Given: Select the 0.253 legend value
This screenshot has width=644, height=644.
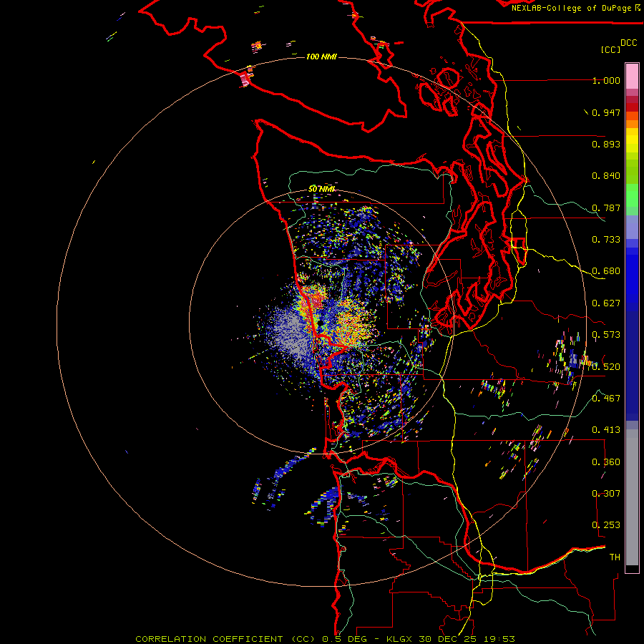Looking at the screenshot, I should 606,525.
